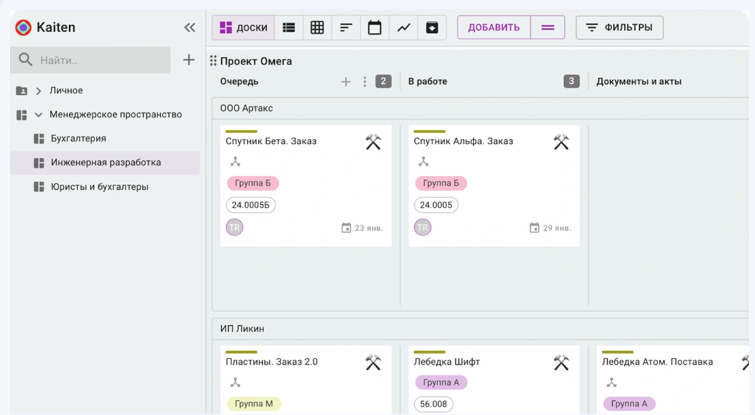The width and height of the screenshot is (755, 415).
Task: Click hammer icon on Спутник Бета card
Action: pos(373,142)
